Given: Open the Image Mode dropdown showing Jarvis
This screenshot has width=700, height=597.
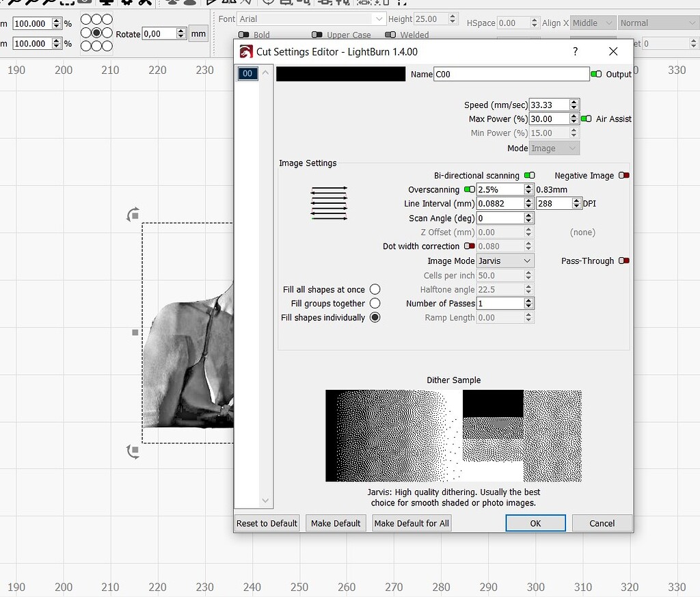Looking at the screenshot, I should pyautogui.click(x=504, y=261).
